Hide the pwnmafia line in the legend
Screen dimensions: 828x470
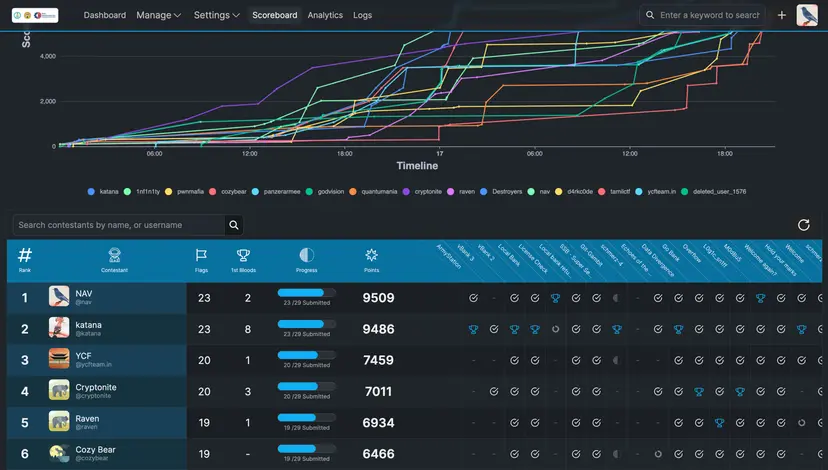click(x=184, y=192)
